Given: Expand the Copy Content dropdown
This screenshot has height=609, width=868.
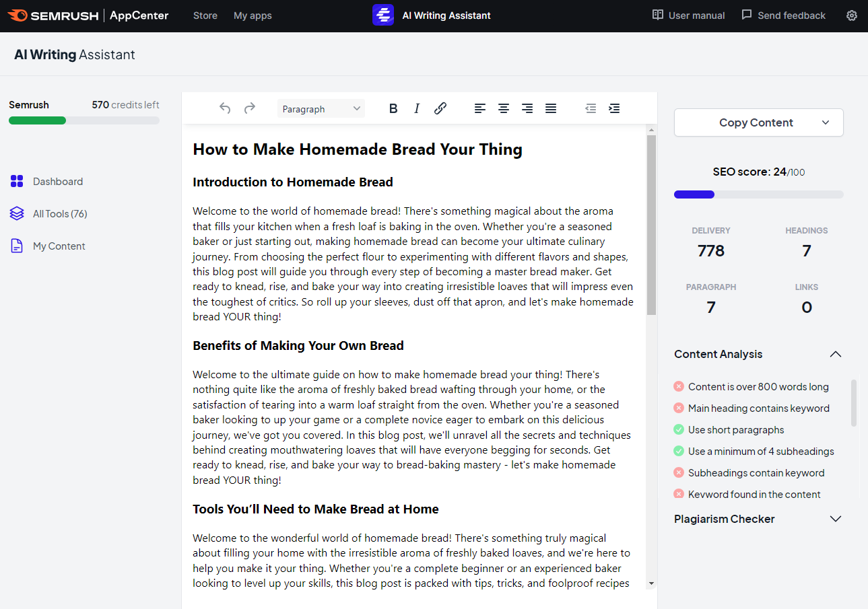Looking at the screenshot, I should [x=826, y=122].
